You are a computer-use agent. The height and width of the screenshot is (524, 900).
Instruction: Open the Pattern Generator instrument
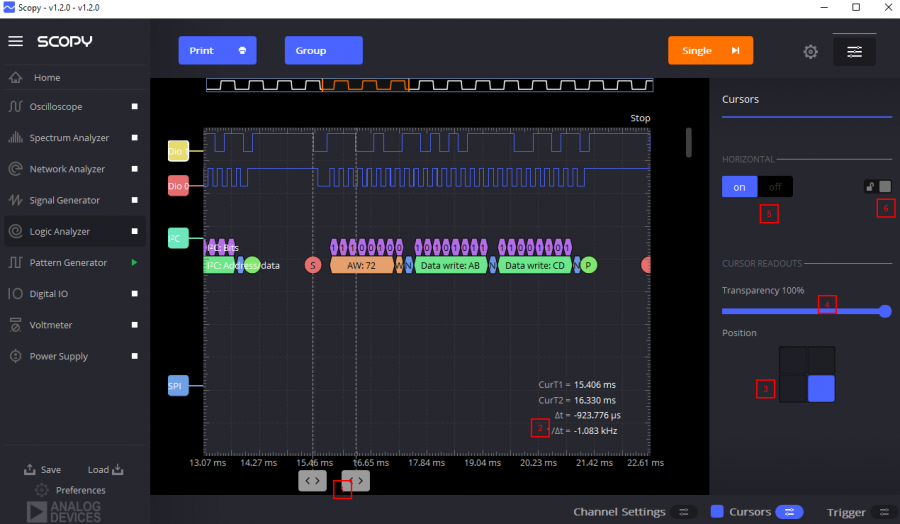click(68, 262)
